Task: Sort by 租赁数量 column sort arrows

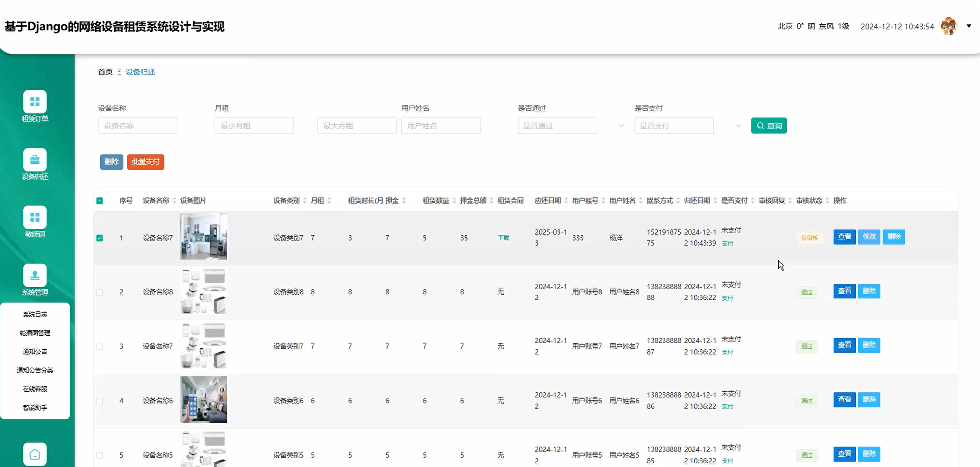Action: click(454, 201)
